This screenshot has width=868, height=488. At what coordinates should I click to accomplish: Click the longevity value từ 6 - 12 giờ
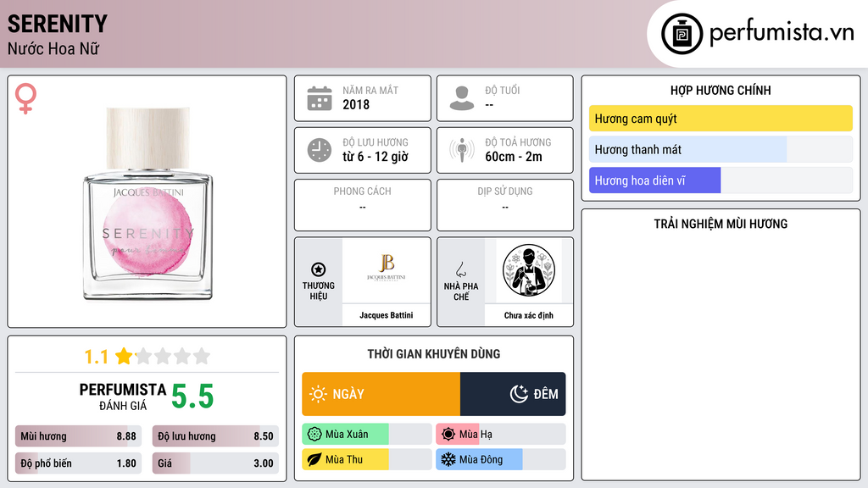click(x=376, y=157)
